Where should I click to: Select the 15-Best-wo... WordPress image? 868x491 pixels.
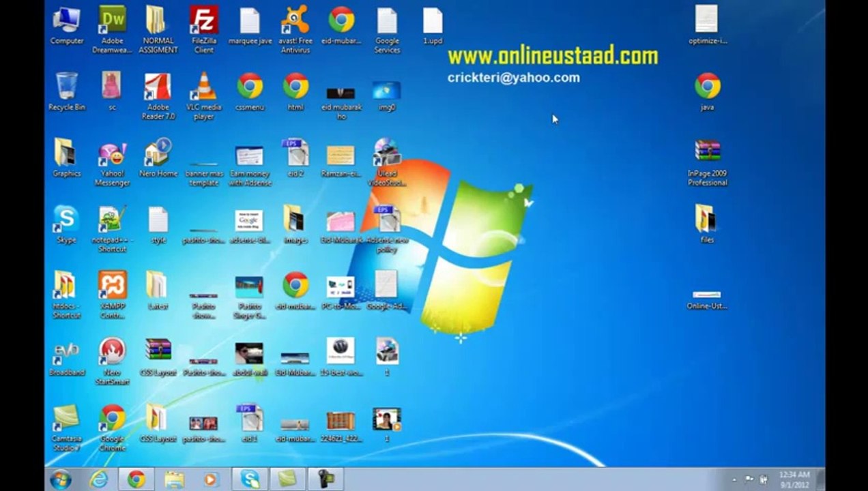point(341,357)
